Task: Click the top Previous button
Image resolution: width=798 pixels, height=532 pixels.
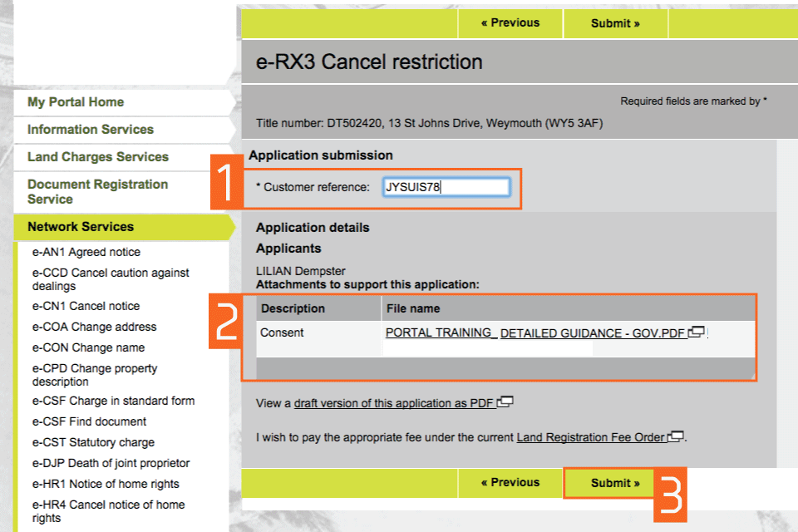Action: point(510,23)
